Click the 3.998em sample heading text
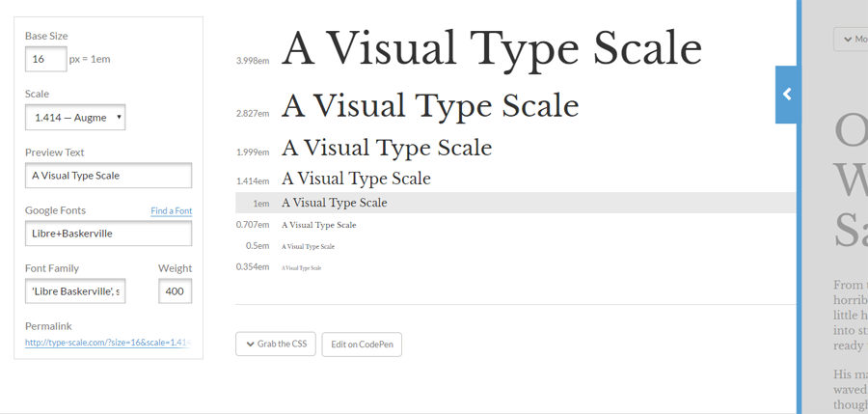Viewport: 868px width, 414px height. 491,49
